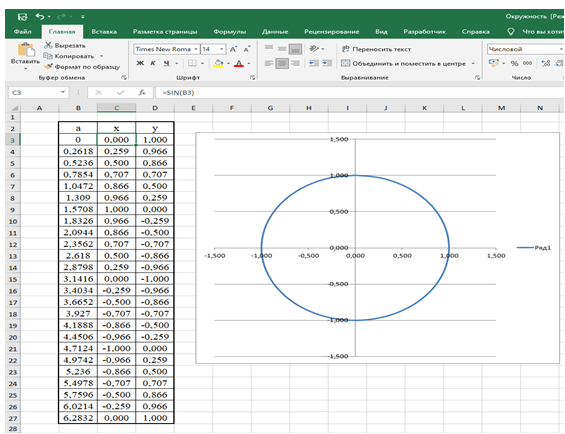
Task: Switch to the Вставка tab
Action: [104, 32]
